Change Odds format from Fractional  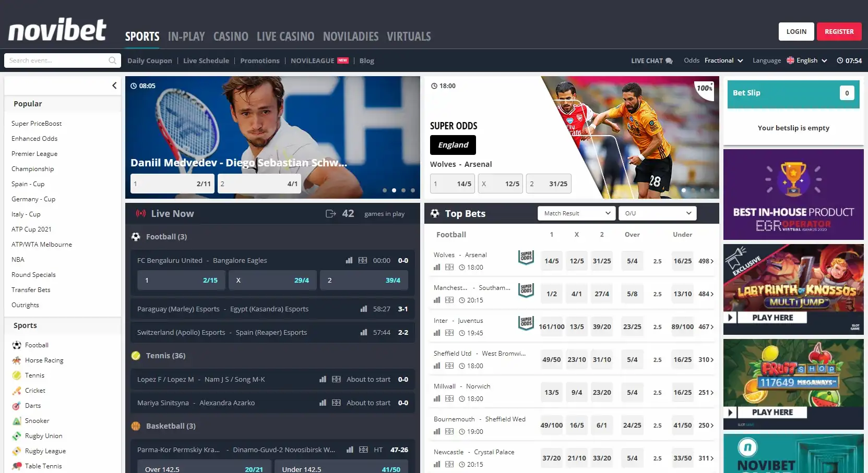pyautogui.click(x=723, y=60)
